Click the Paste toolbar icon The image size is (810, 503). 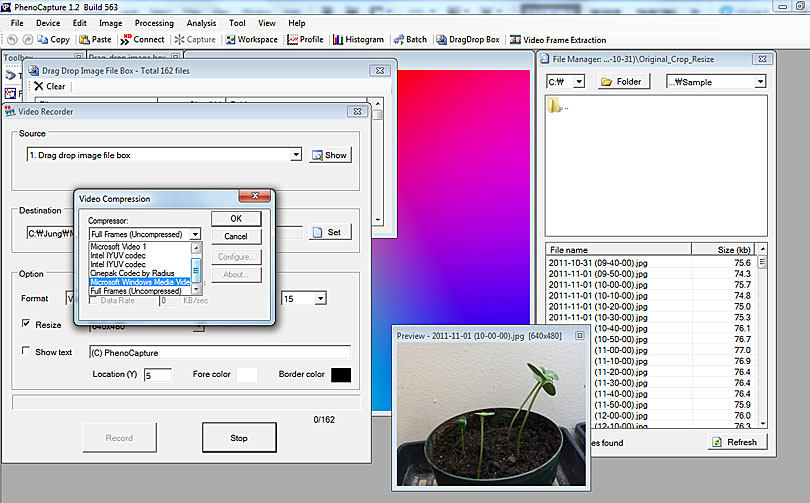coord(96,40)
